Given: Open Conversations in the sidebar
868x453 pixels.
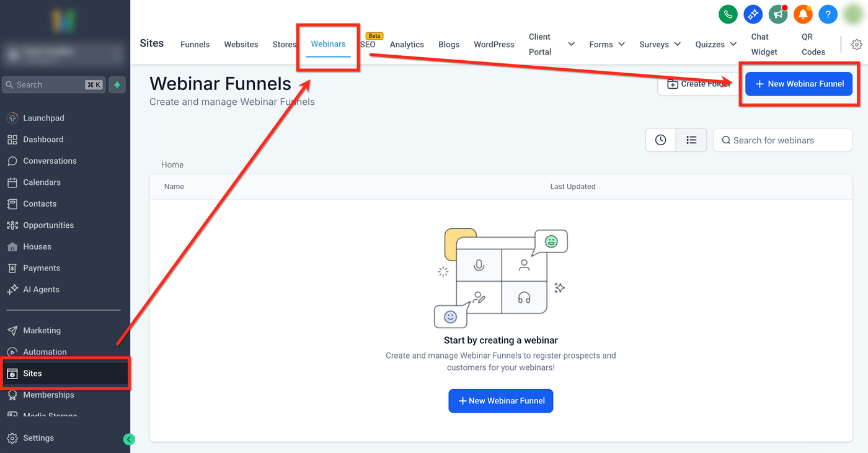Looking at the screenshot, I should click(50, 161).
